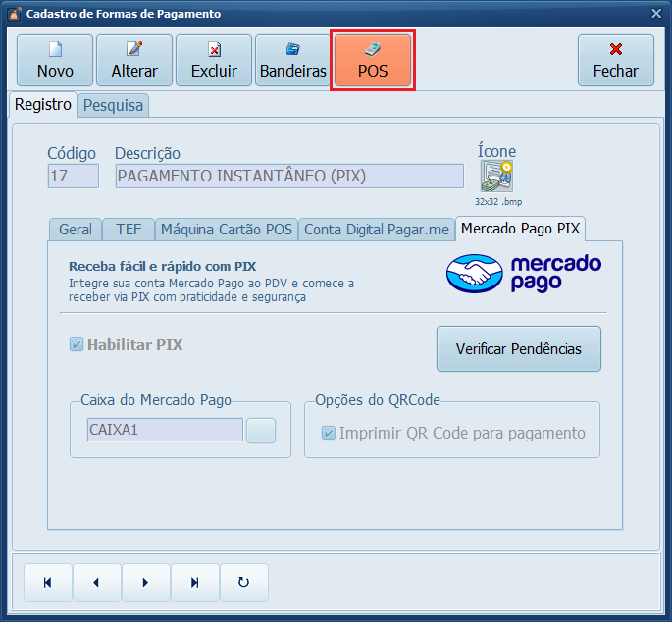
Task: Close the form with Fechar
Action: [x=615, y=61]
